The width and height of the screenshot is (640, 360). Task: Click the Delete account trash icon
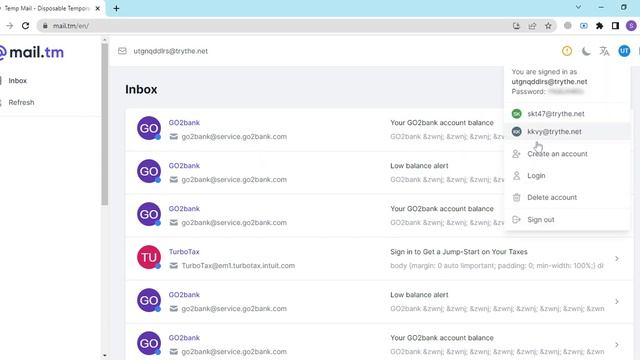click(x=516, y=198)
